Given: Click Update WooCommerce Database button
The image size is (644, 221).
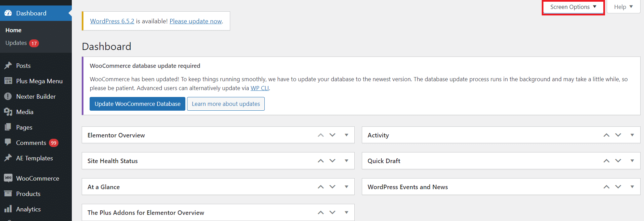Looking at the screenshot, I should point(137,104).
